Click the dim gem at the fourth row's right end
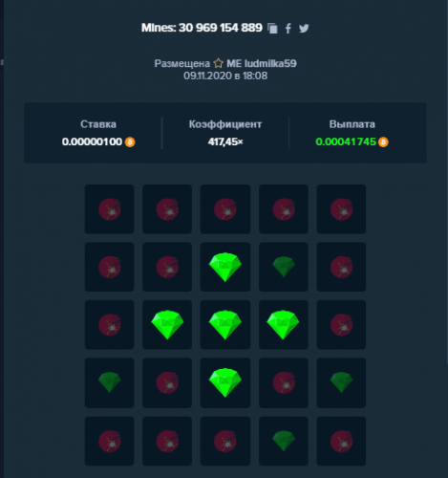This screenshot has height=478, width=448. (x=341, y=382)
